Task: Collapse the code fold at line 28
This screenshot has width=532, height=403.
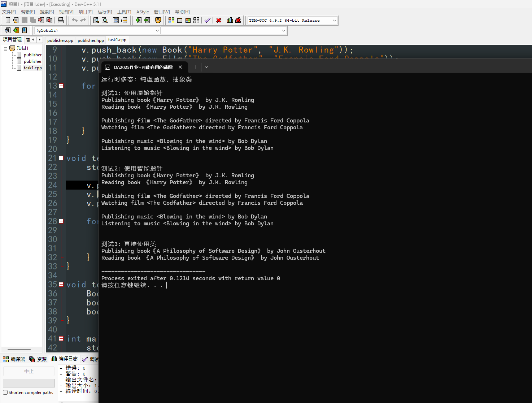Action: pyautogui.click(x=61, y=221)
